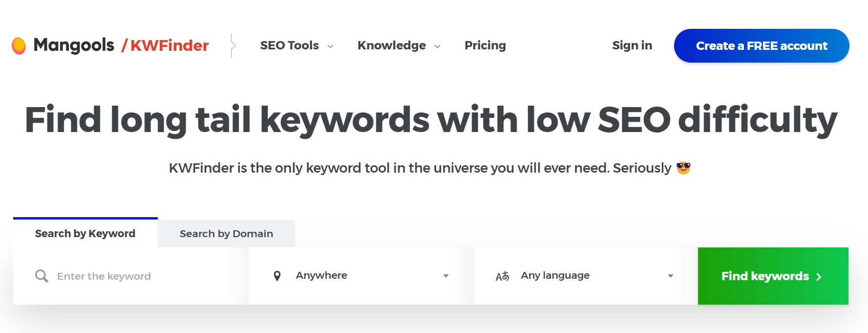Expand the SEO Tools dropdown

pos(330,46)
